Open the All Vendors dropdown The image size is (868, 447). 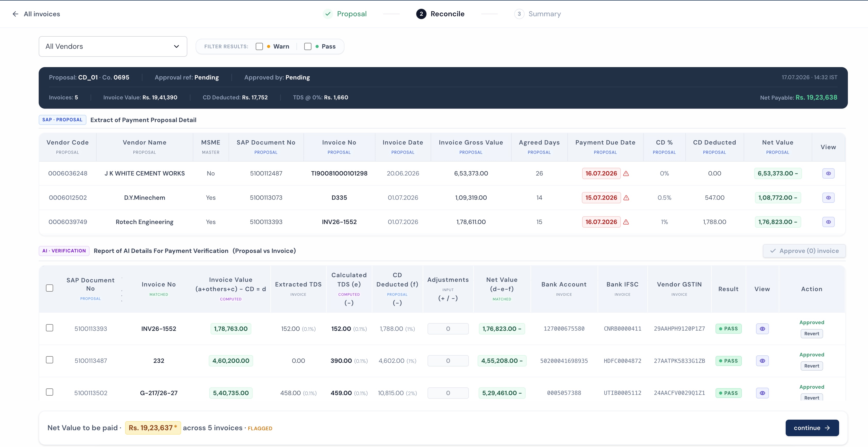tap(113, 46)
